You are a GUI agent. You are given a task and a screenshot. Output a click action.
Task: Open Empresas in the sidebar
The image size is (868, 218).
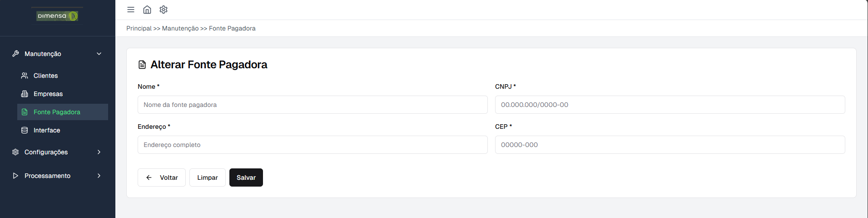48,94
